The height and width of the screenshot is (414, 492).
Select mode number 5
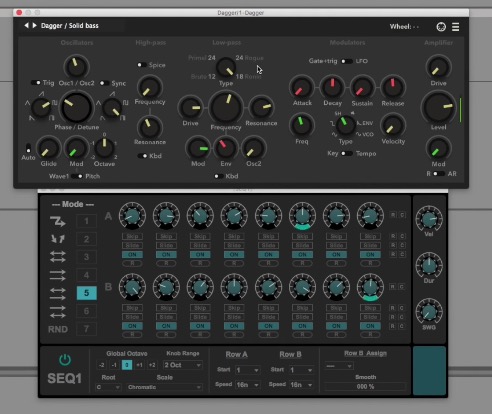pyautogui.click(x=86, y=293)
